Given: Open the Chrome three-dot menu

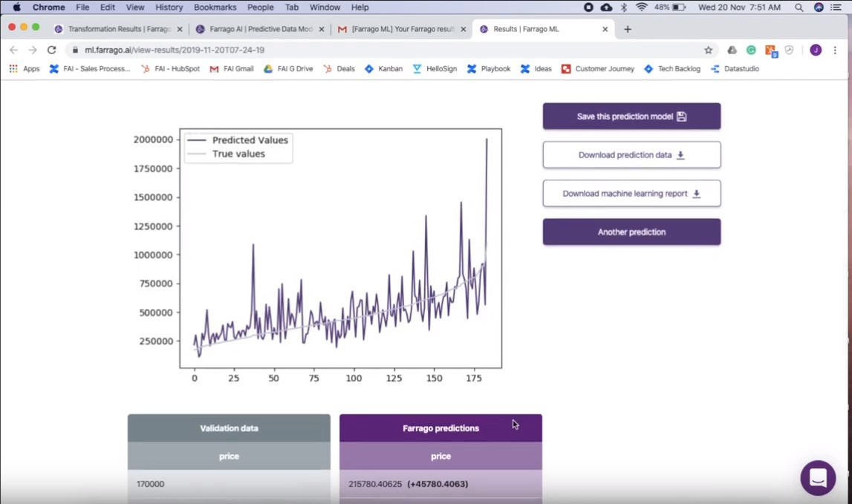Looking at the screenshot, I should point(835,50).
